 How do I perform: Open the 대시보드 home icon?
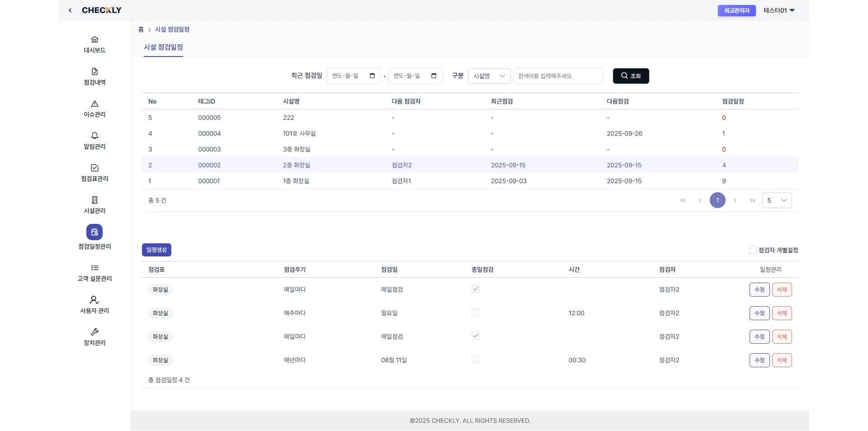pos(94,39)
